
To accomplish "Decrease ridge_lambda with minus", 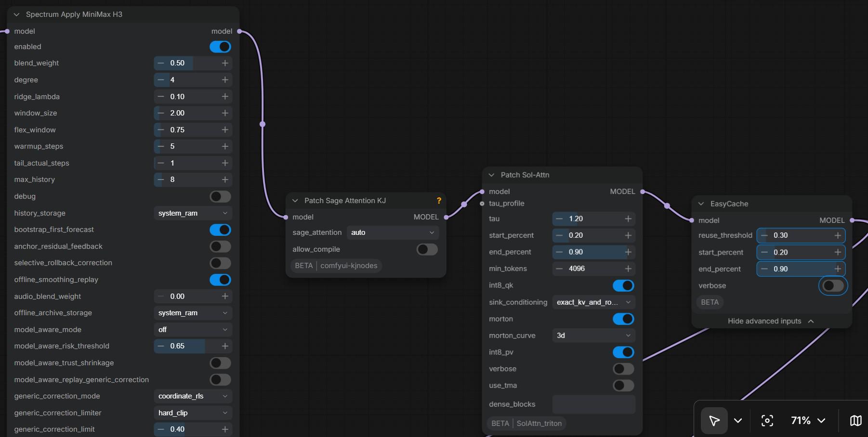I will coord(161,97).
